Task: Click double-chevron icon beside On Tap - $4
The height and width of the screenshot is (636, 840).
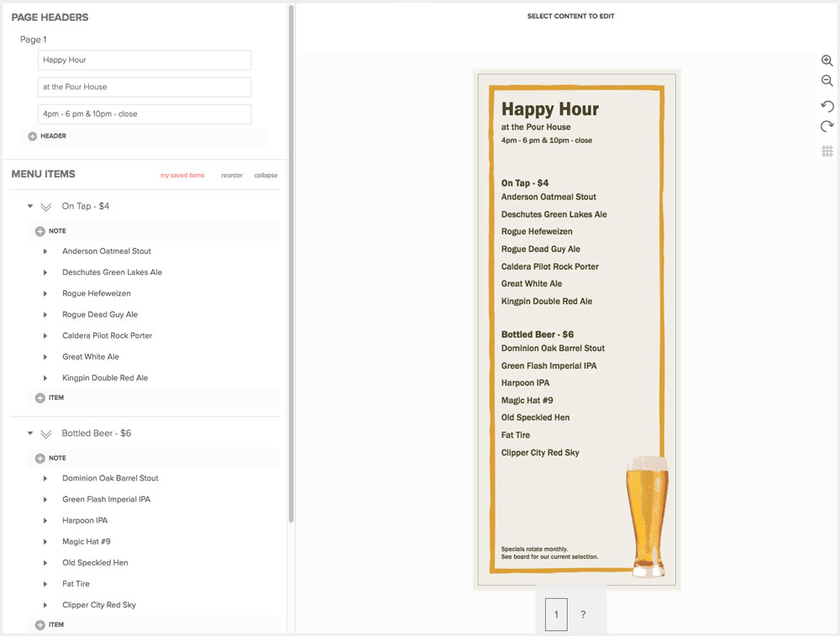Action: point(46,207)
